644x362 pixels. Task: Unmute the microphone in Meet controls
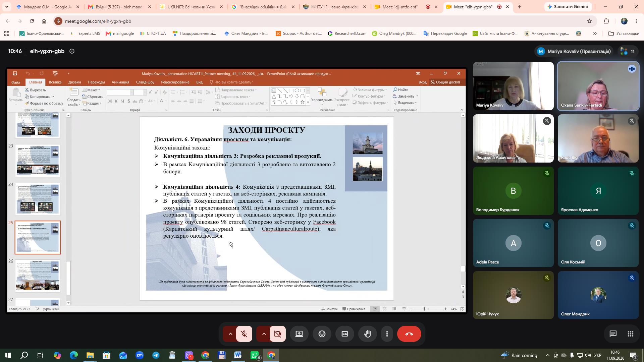coord(244,334)
